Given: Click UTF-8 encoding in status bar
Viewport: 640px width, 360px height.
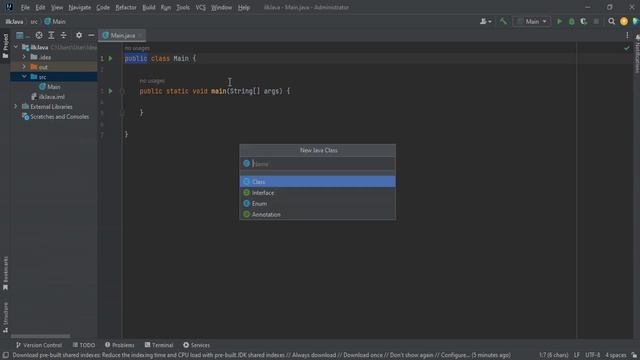Looking at the screenshot, I should point(592,355).
